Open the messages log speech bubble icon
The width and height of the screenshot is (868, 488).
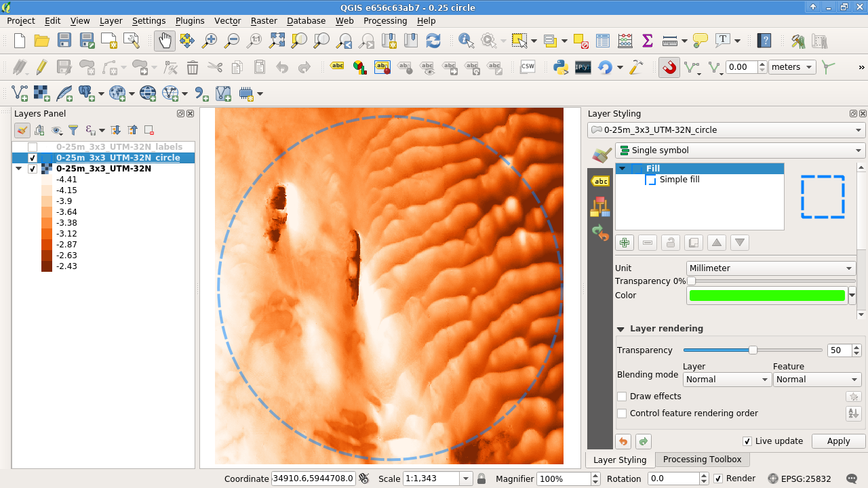pyautogui.click(x=852, y=479)
